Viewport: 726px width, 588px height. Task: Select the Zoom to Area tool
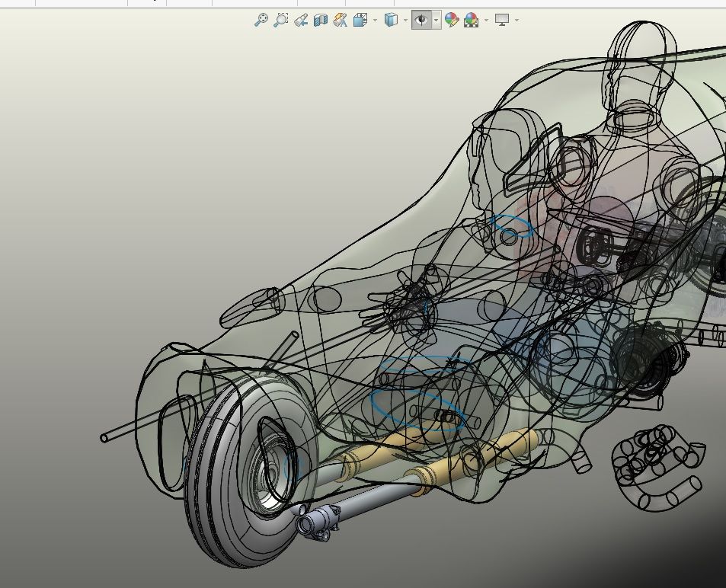pos(281,21)
